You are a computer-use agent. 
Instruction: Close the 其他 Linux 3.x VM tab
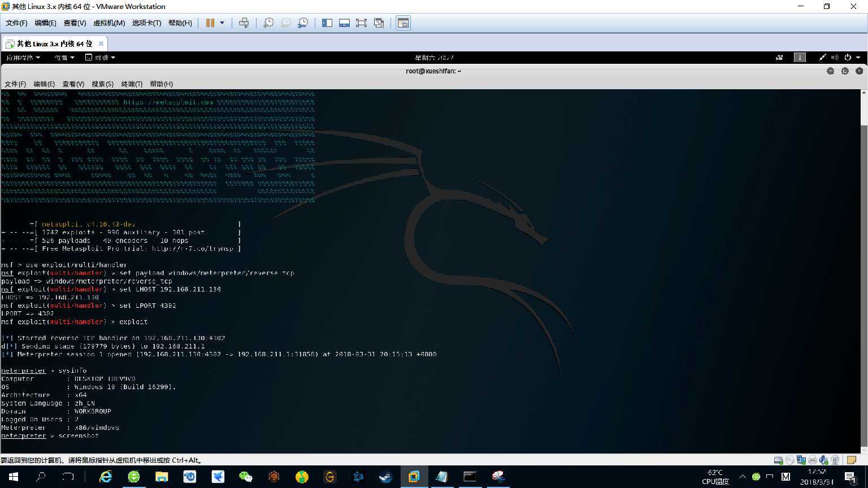tap(101, 43)
